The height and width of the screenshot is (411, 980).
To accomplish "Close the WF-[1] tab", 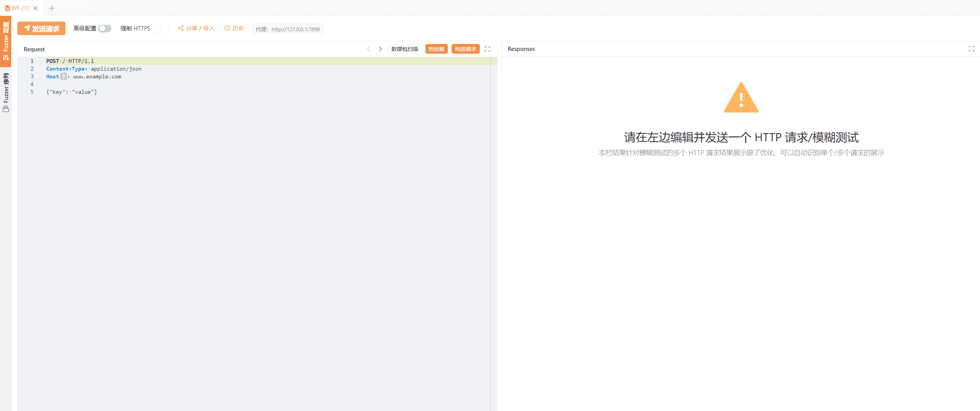I will tap(35, 8).
